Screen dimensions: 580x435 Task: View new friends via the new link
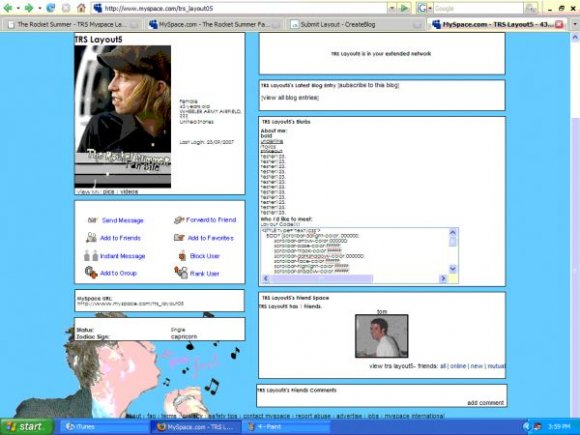476,366
